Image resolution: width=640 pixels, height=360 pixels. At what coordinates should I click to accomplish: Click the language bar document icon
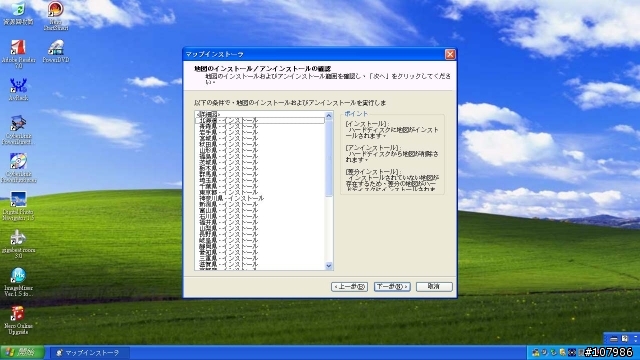click(624, 339)
